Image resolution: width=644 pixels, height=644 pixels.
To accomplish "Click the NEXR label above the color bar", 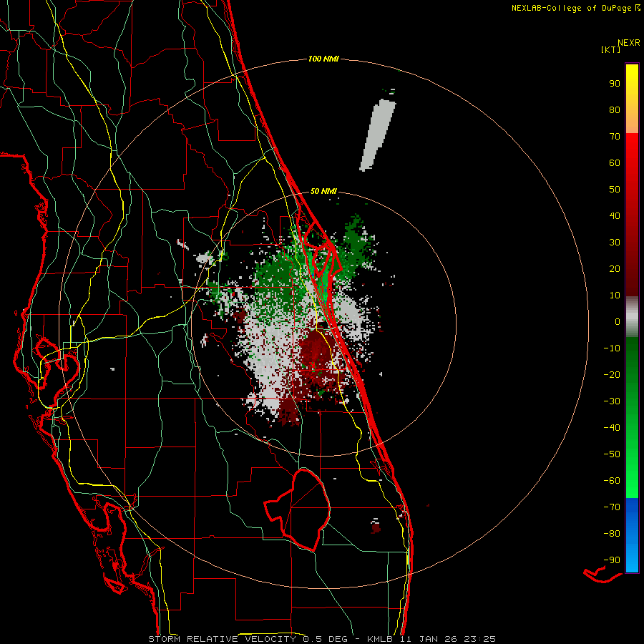I will click(x=629, y=43).
